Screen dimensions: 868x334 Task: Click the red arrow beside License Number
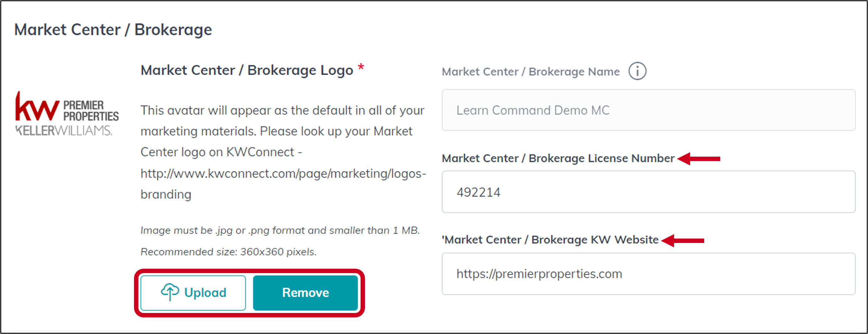pyautogui.click(x=699, y=159)
